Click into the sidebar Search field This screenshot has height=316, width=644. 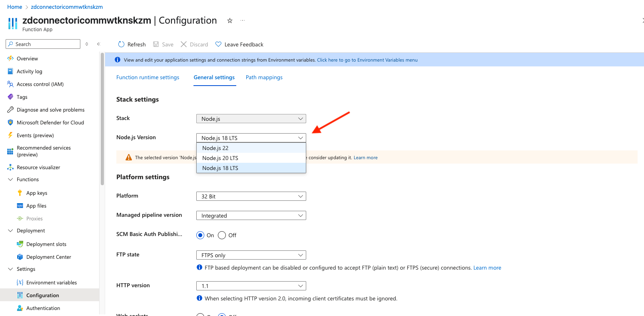43,44
